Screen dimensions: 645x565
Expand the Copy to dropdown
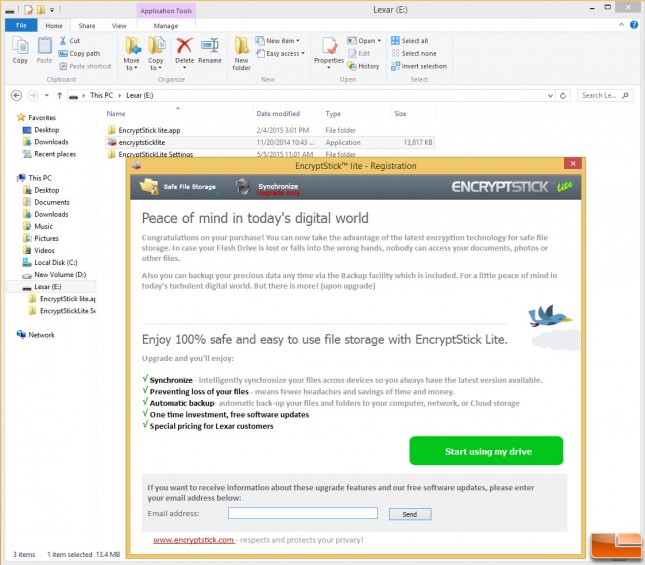point(156,68)
